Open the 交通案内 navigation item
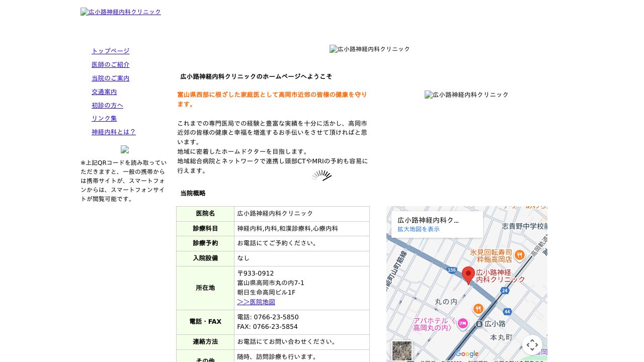 104,92
